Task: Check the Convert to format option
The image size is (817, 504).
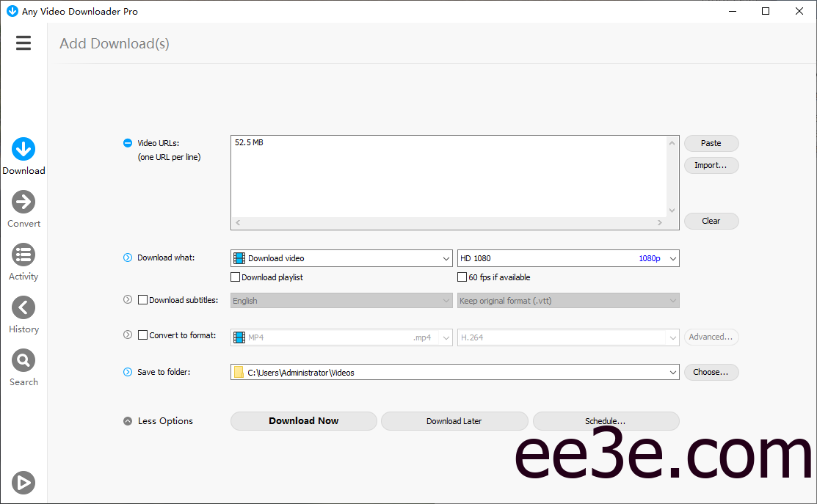Action: tap(143, 335)
